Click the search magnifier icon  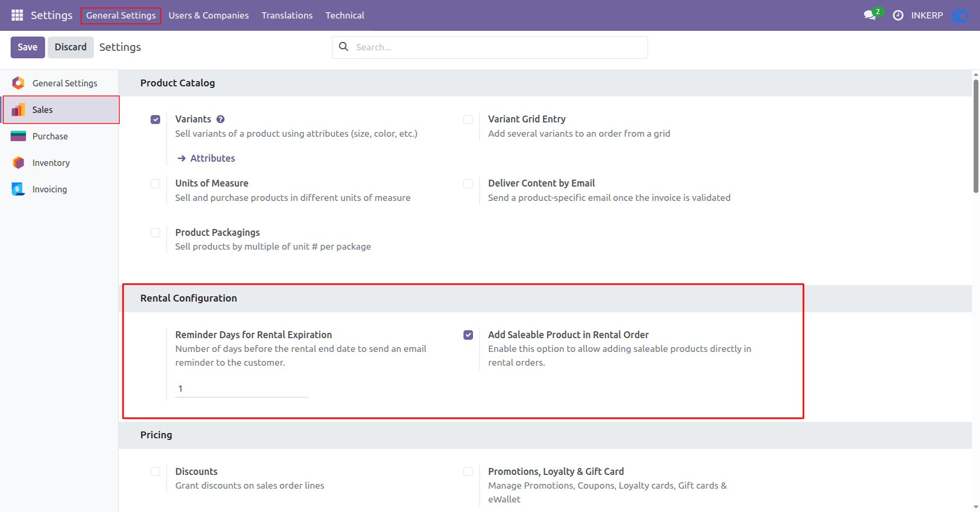tap(344, 47)
